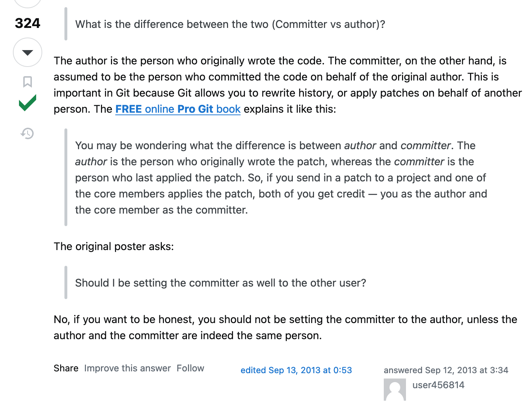Viewport: 532px width, 410px height.
Task: Click the 324 vote count
Action: [28, 23]
